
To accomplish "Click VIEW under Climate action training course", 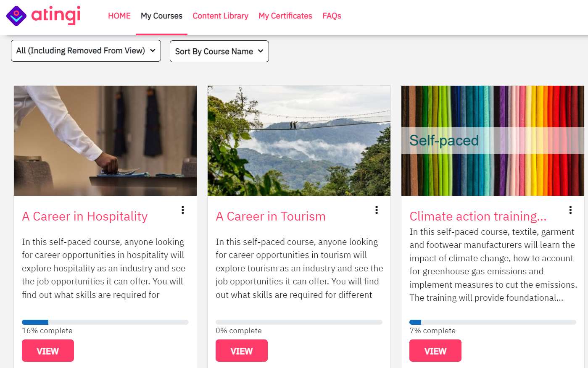I will click(x=435, y=351).
